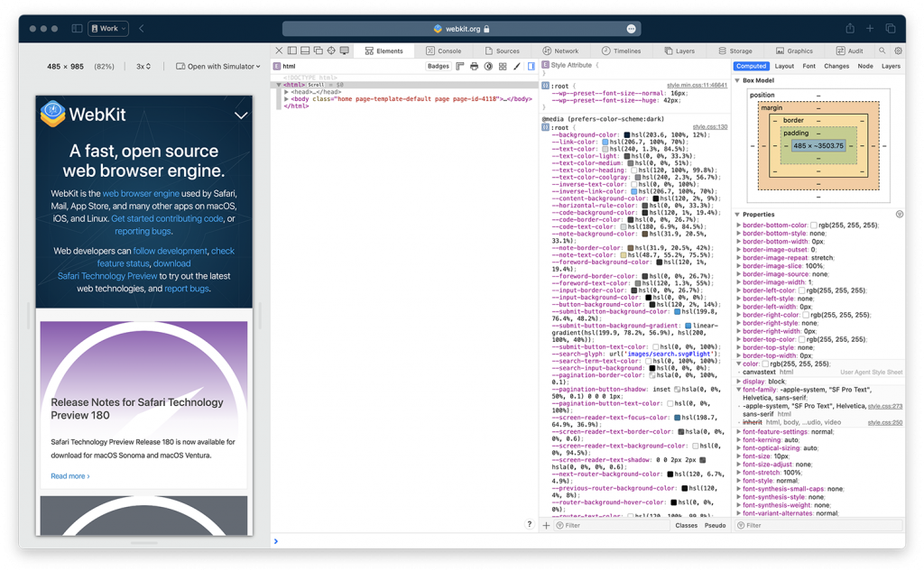Collapse the WebKit hero section chevron
Image resolution: width=924 pixels, height=571 pixels.
tap(242, 115)
